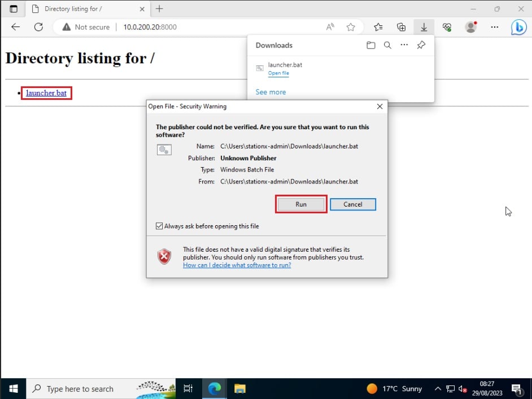Screen dimensions: 532x399
Task: Click the taskbar search box
Action: 101,388
